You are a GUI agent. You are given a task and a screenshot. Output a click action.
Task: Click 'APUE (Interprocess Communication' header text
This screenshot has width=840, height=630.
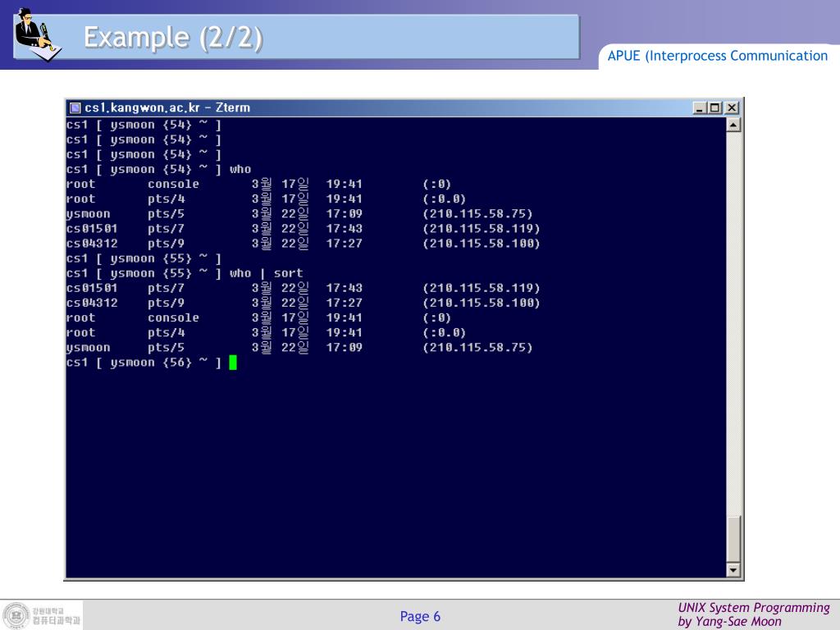pyautogui.click(x=717, y=56)
